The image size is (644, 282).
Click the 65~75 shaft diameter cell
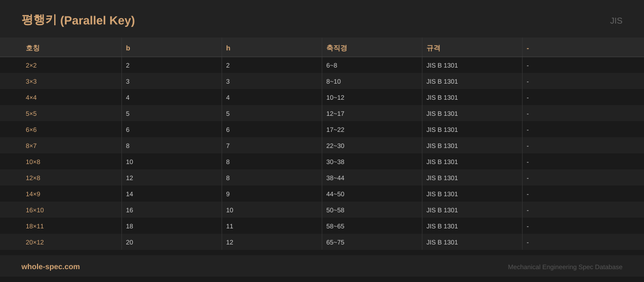coord(335,242)
